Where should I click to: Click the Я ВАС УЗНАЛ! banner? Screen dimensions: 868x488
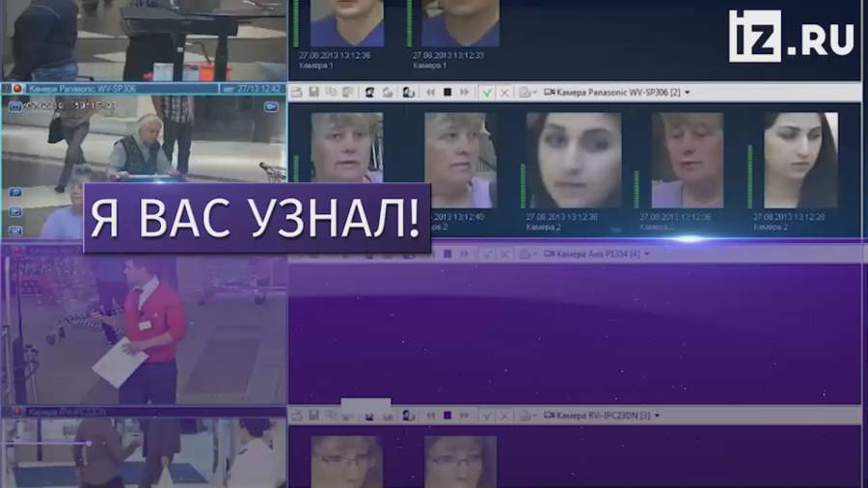pos(256,219)
